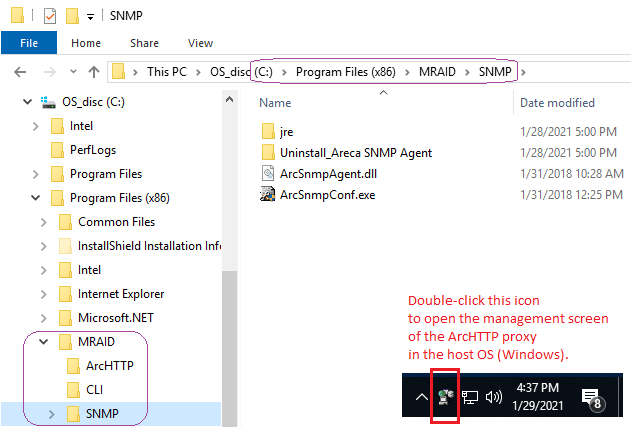Click Program Files (x86) in address bar
631x427 pixels.
point(346,72)
